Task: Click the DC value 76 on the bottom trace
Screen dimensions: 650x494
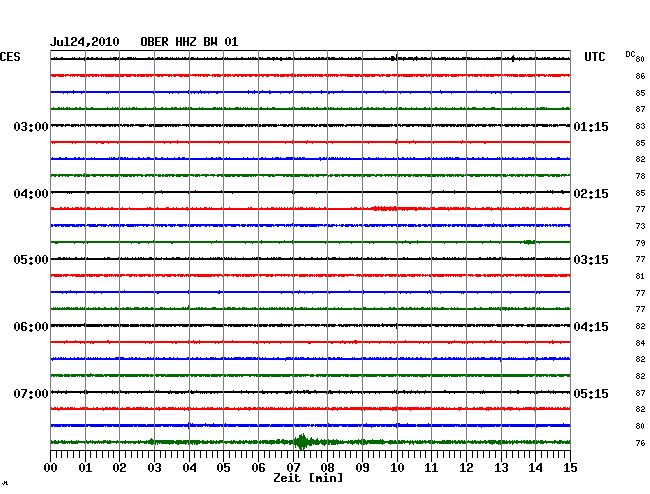Action: pyautogui.click(x=640, y=443)
